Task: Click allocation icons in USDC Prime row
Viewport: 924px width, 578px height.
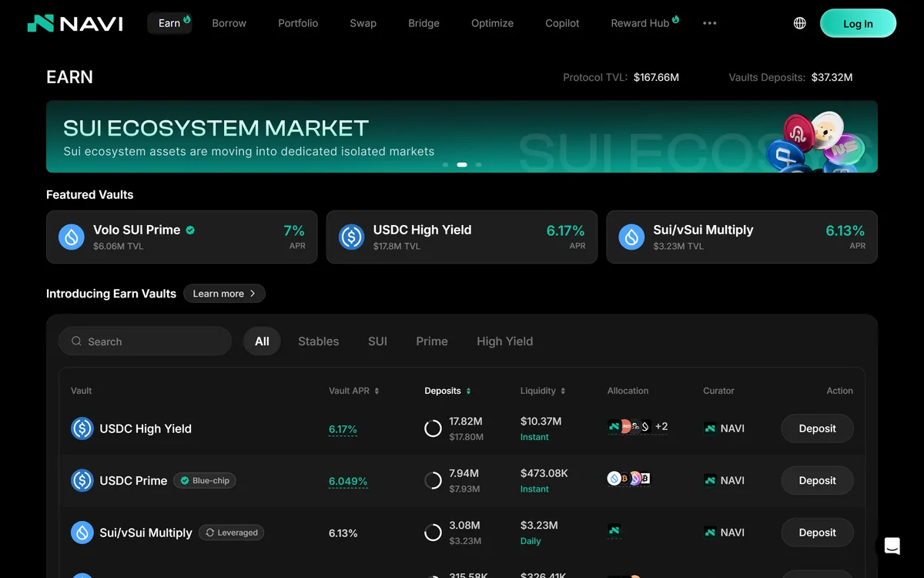Action: point(629,479)
